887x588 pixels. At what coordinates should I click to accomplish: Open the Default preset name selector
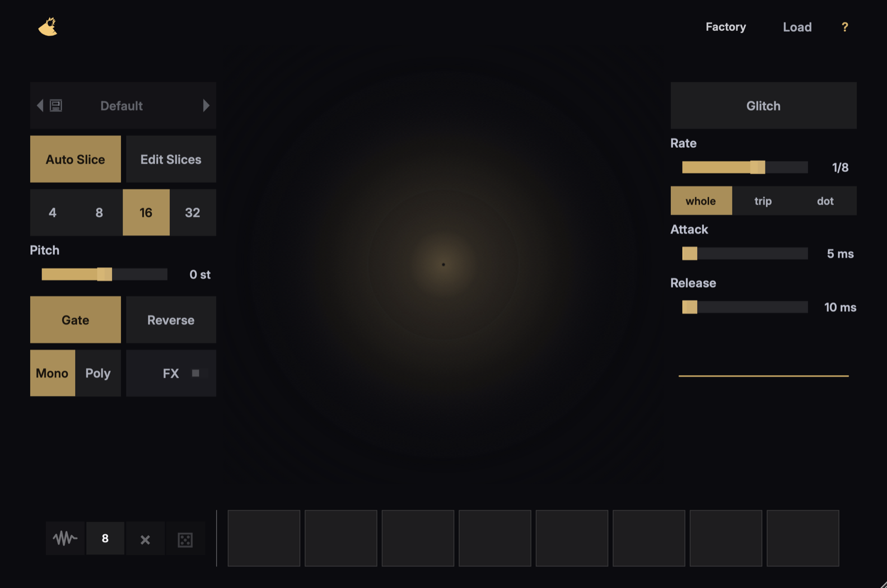[x=122, y=106]
